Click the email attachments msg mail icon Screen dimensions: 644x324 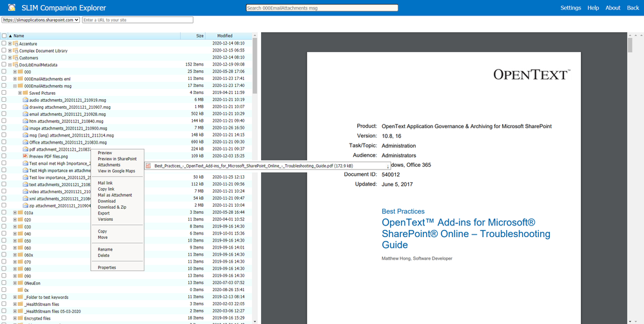(x=25, y=114)
